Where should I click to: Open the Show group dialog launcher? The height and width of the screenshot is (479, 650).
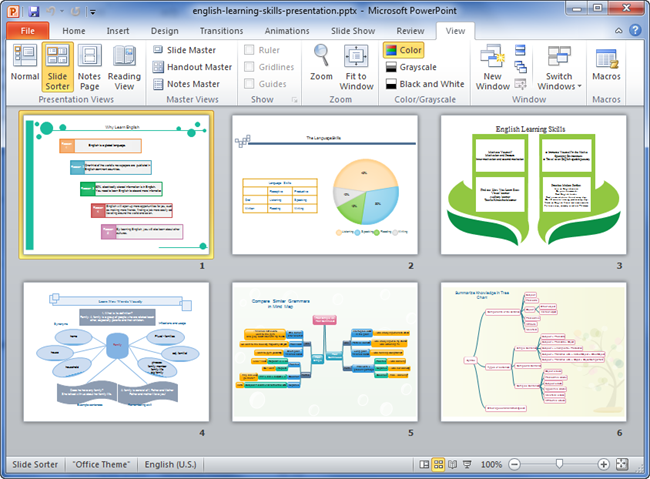(293, 101)
